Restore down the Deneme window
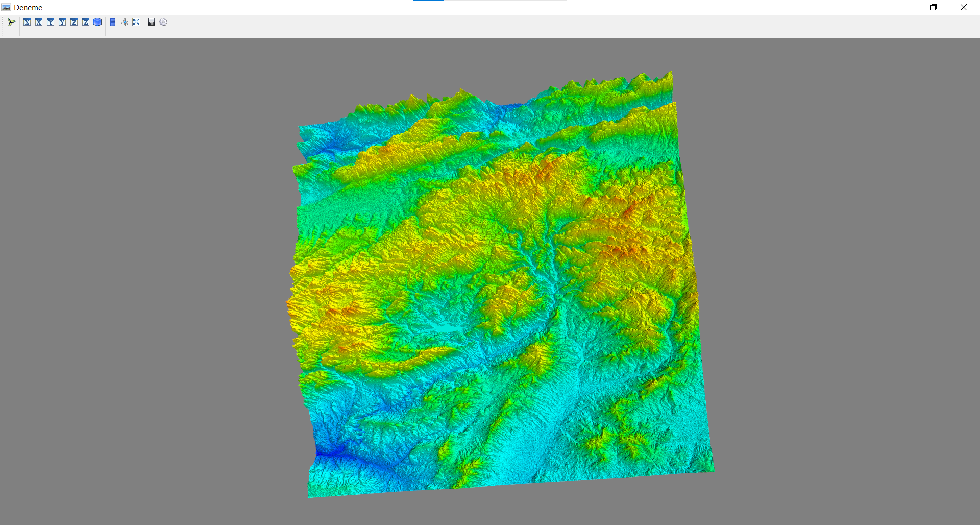The width and height of the screenshot is (980, 525). click(x=934, y=7)
